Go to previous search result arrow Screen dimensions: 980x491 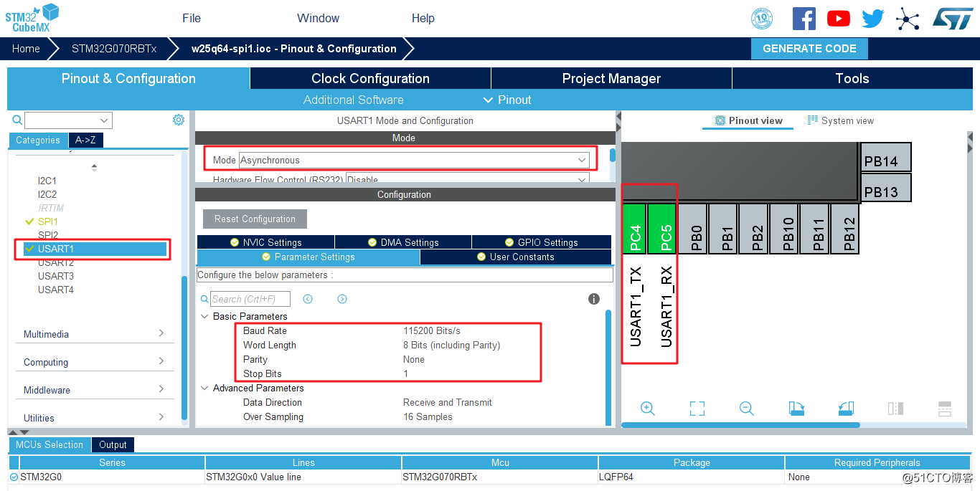[x=308, y=299]
